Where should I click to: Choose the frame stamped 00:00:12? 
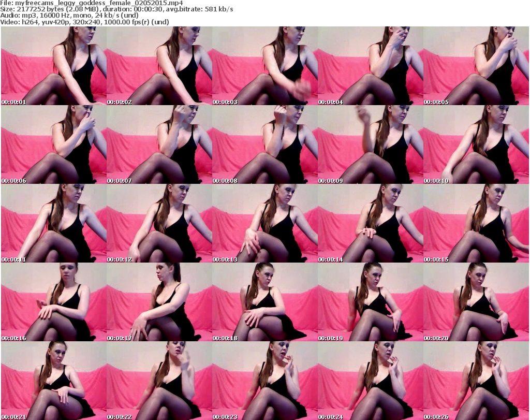pyautogui.click(x=159, y=223)
